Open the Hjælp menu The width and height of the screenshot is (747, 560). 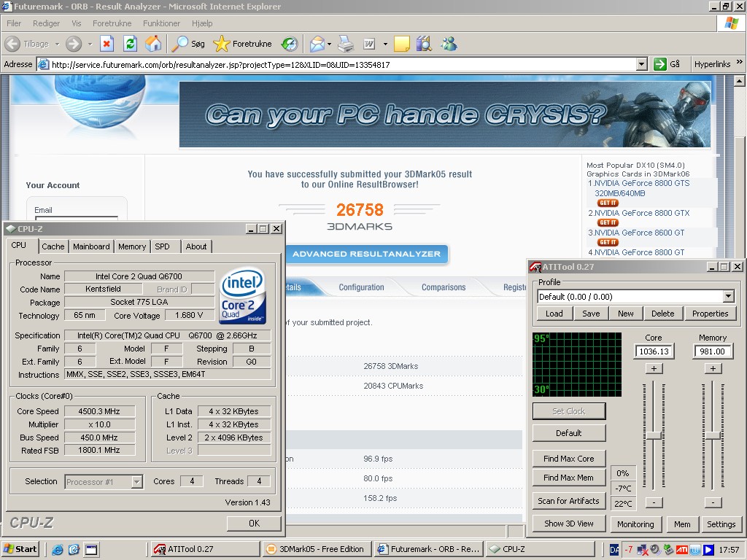pyautogui.click(x=202, y=23)
